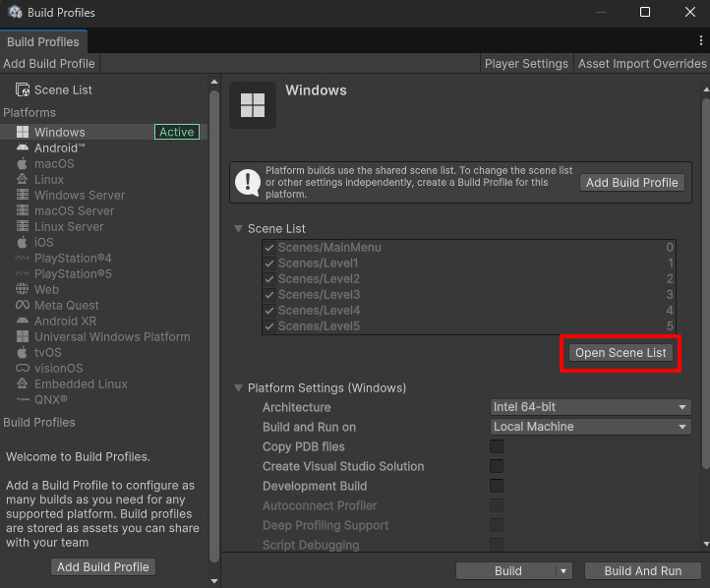Select the iOS apple icon
710x588 pixels.
[23, 242]
